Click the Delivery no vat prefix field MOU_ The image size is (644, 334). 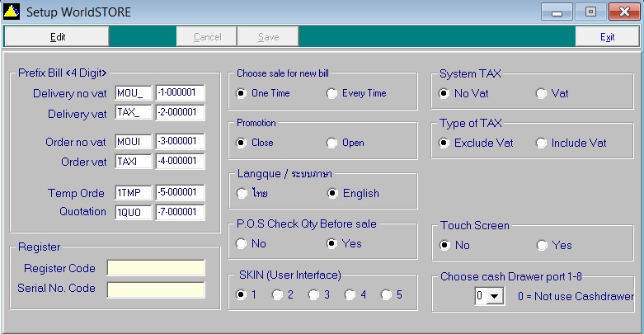134,93
